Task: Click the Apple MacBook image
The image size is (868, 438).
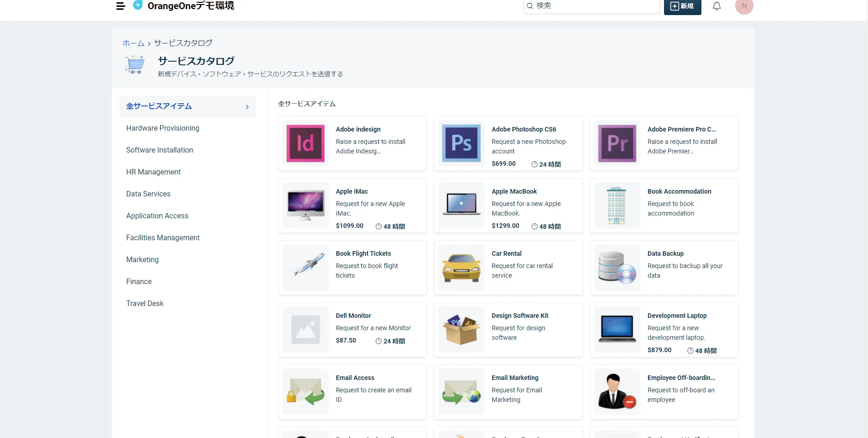Action: [x=461, y=204]
